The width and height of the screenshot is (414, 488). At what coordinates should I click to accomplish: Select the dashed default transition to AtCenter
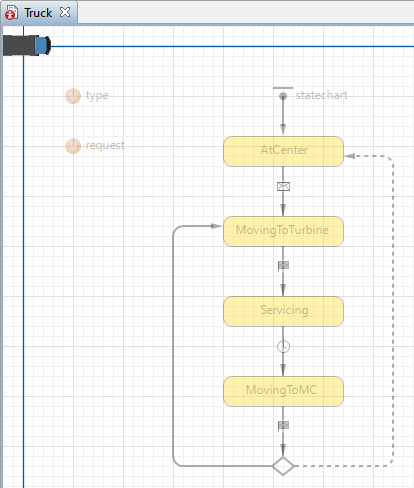[x=393, y=310]
